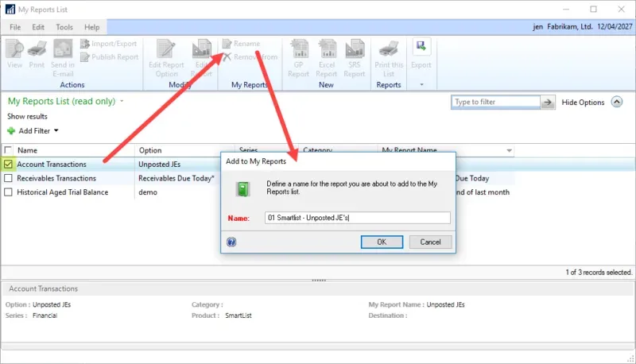The width and height of the screenshot is (636, 364).
Task: Cancel the Add to My Reports dialog
Action: click(430, 242)
